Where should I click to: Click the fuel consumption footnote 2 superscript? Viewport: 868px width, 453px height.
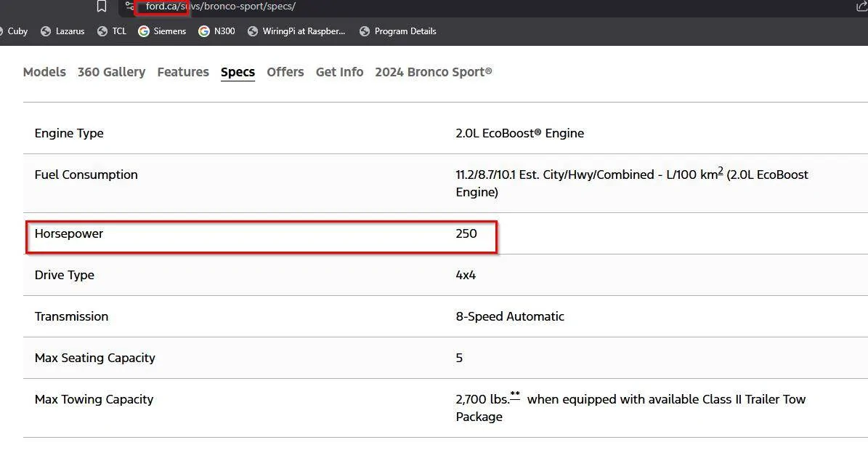(721, 171)
